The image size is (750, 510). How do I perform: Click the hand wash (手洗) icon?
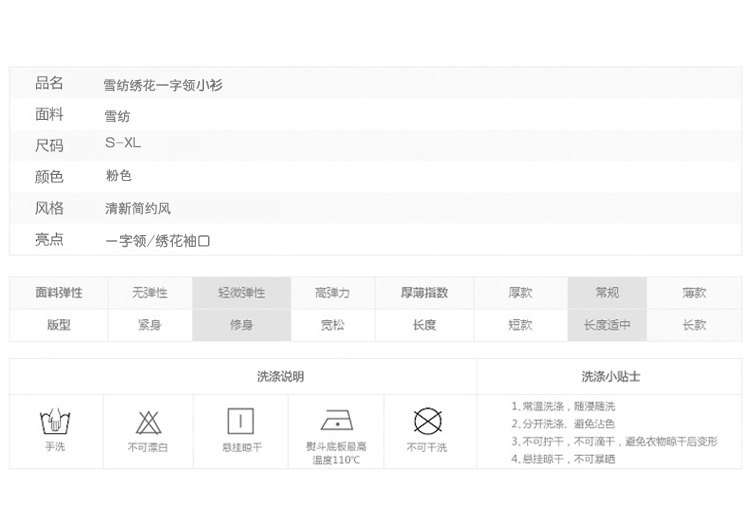point(54,421)
